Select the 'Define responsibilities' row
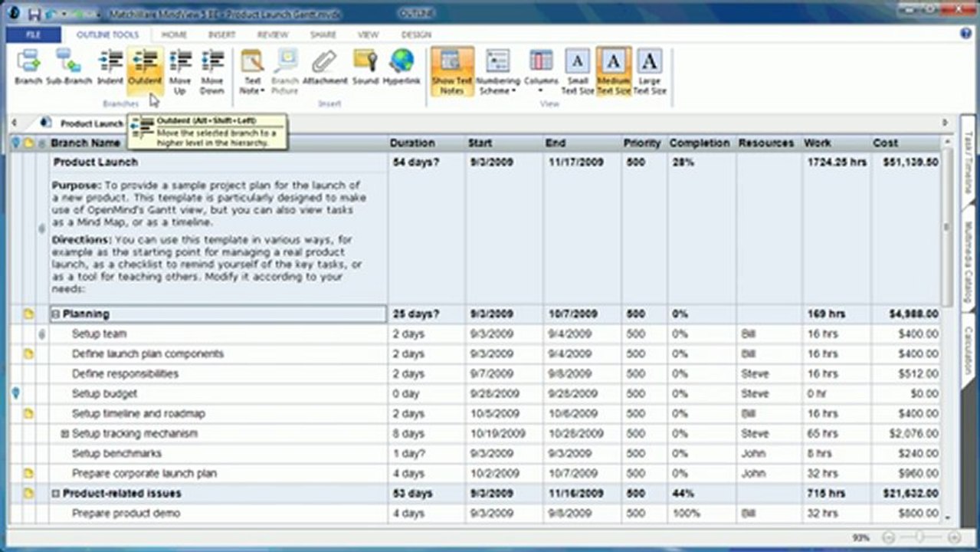Screen dimensions: 980x552 [x=475, y=374]
